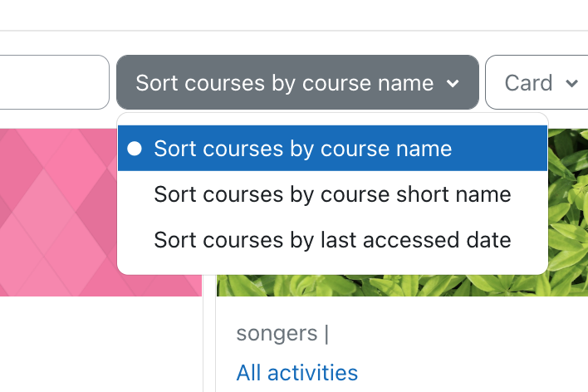The width and height of the screenshot is (588, 392).
Task: Click the Card label text in the view selector
Action: coord(529,83)
